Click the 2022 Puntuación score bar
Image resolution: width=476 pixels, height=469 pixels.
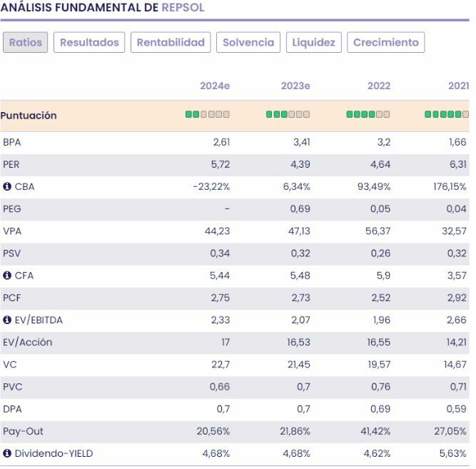368,115
